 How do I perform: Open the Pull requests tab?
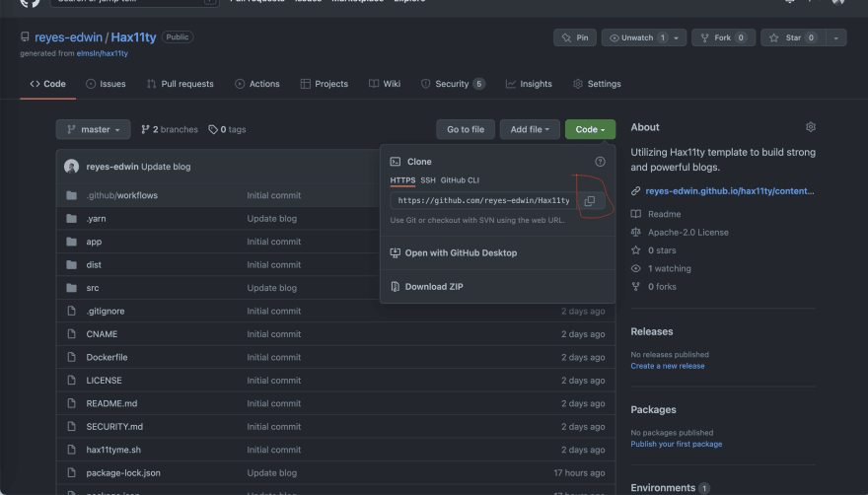pos(180,84)
